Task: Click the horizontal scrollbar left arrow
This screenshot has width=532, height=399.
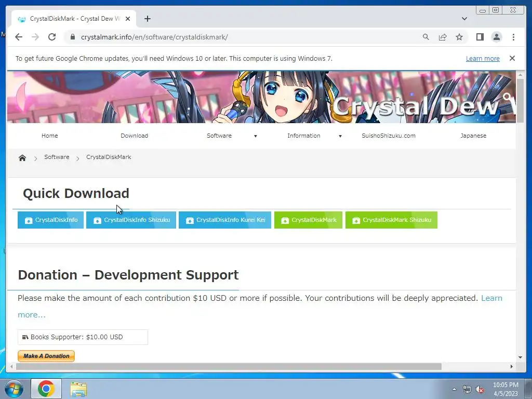Action: click(11, 366)
